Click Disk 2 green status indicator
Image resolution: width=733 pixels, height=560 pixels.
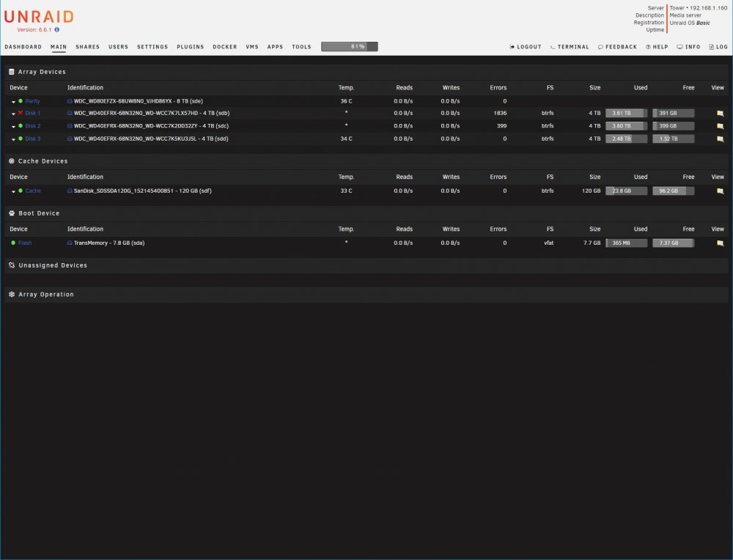[21, 126]
